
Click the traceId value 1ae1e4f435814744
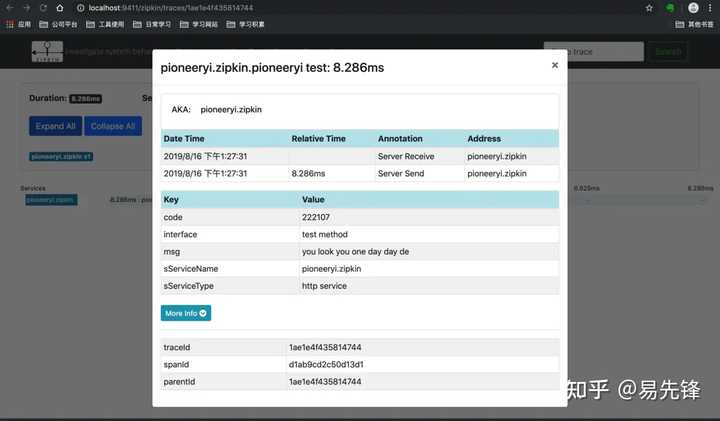325,347
